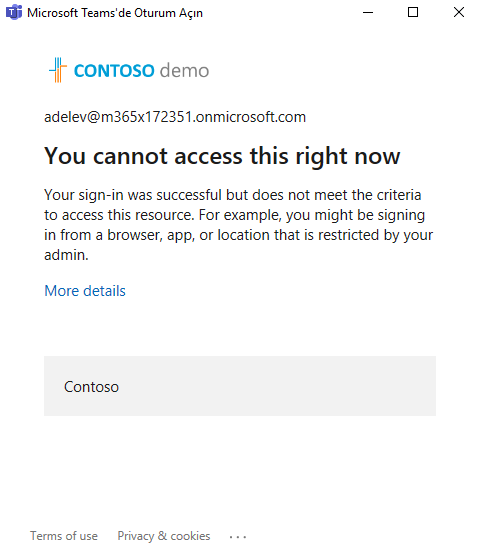Viewport: 480px width, 546px height.
Task: Open the Terms of use link
Action: click(64, 536)
